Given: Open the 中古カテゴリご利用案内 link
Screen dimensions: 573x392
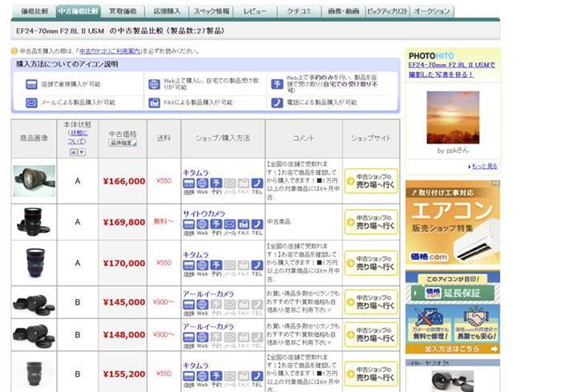Looking at the screenshot, I should click(x=110, y=51).
